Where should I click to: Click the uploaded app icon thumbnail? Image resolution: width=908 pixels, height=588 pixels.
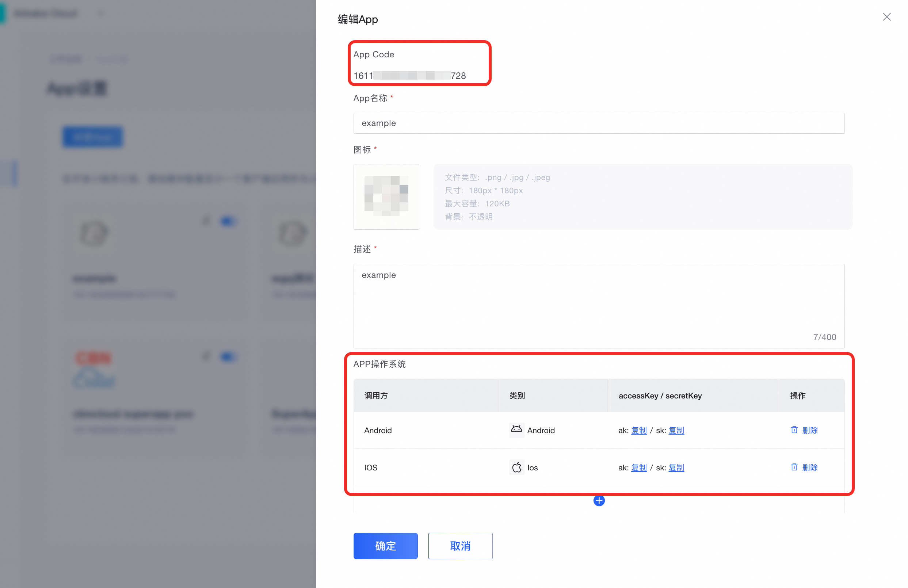tap(386, 196)
